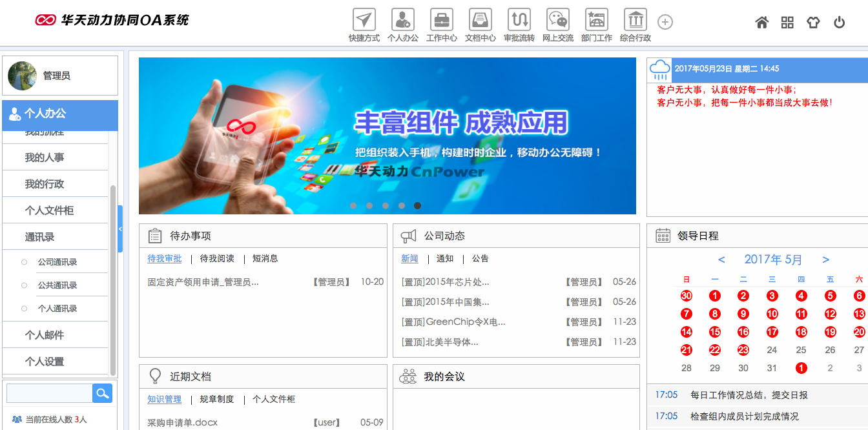Start the search with the magnifier button

click(102, 393)
